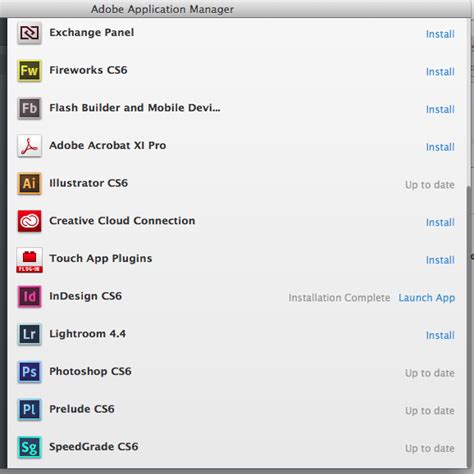Select Flash Builder and Mobile Devi... text
The width and height of the screenshot is (474, 474).
(x=135, y=108)
